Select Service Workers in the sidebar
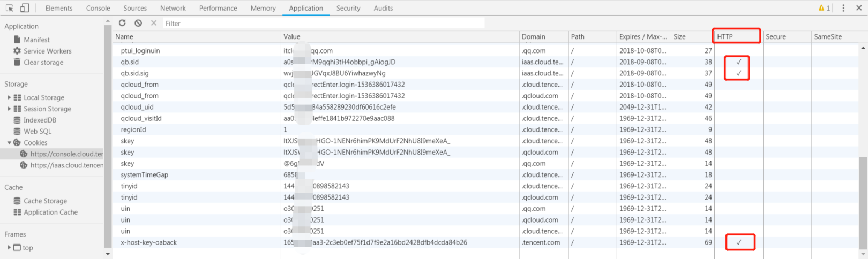Image resolution: width=868 pixels, height=259 pixels. (47, 51)
